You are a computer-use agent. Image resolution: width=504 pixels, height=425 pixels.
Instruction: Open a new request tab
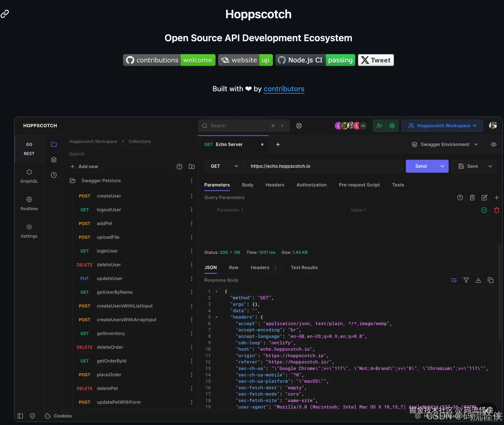(278, 144)
